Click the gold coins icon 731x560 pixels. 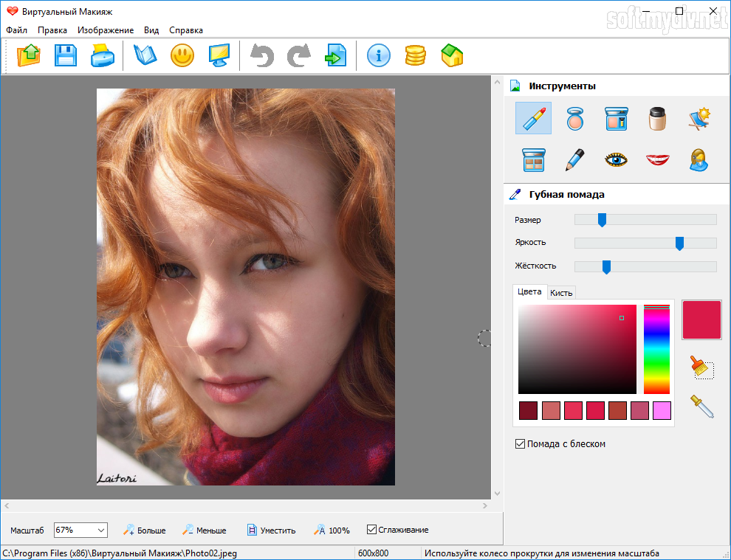(x=416, y=55)
